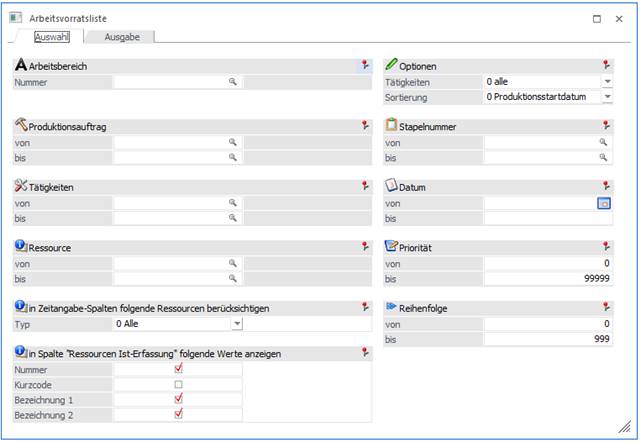641x443 pixels.
Task: Click the pin icon in Optionen header
Action: (x=606, y=65)
